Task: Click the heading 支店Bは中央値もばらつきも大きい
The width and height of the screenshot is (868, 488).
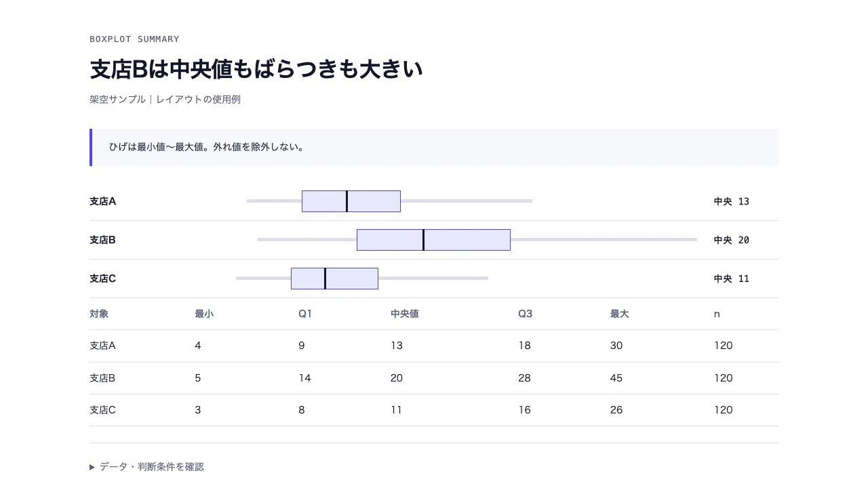Action: point(256,69)
